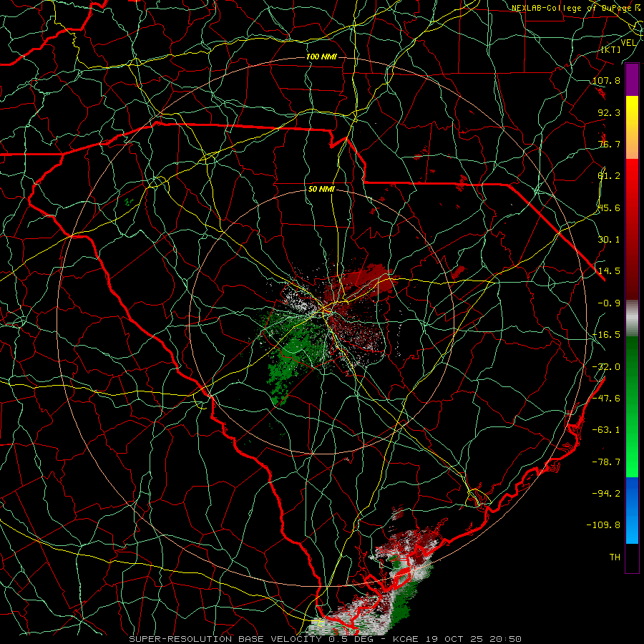The height and width of the screenshot is (644, 644).
Task: Pick the gray segment of the color bar
Action: 632,318
